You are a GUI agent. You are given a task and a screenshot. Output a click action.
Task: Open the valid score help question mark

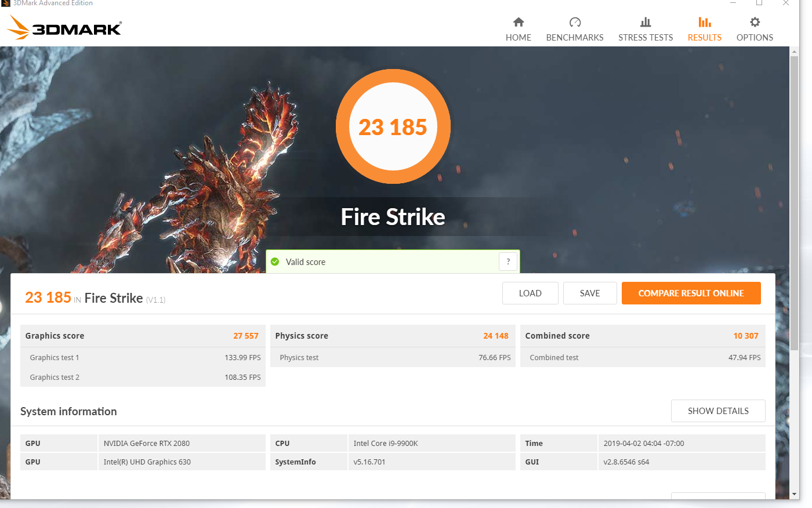click(x=508, y=262)
